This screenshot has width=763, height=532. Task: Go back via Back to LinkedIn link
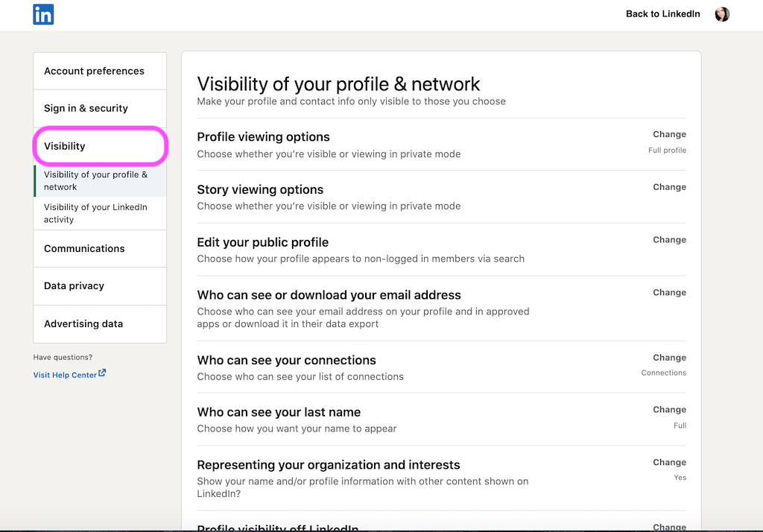(x=662, y=14)
